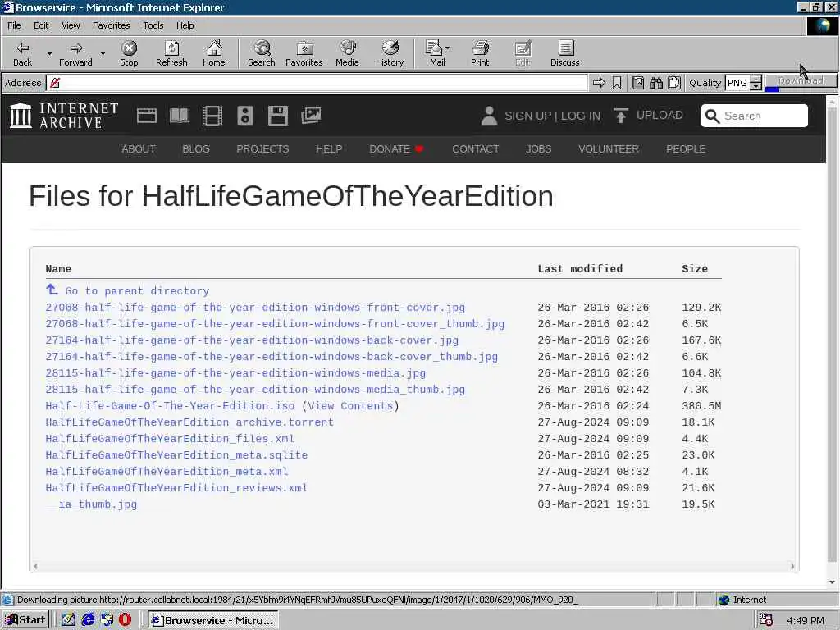Click Browservice taskbar window button

click(x=213, y=620)
